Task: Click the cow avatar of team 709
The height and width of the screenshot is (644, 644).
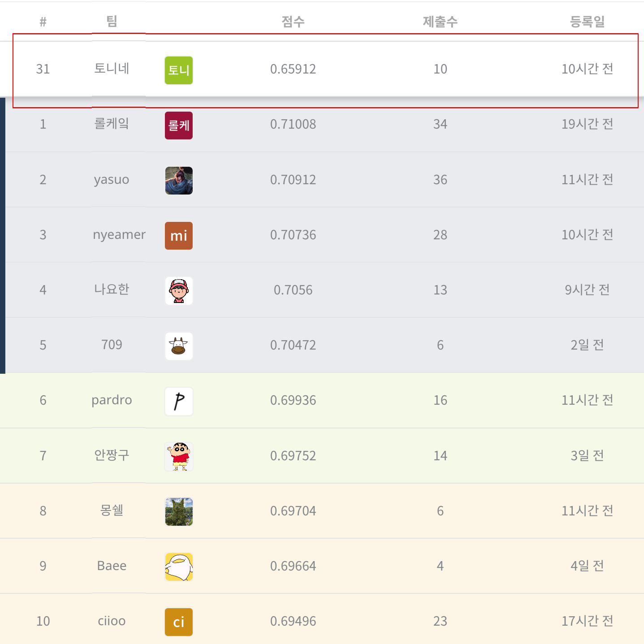Action: [x=179, y=346]
